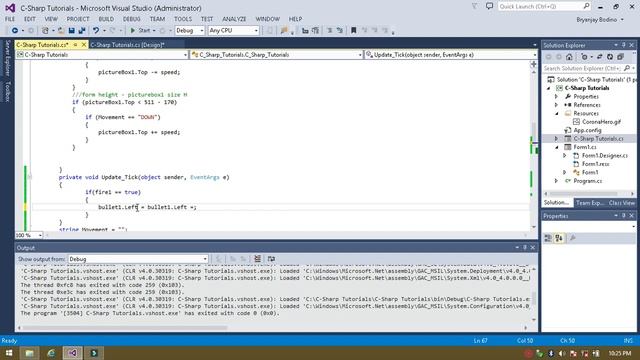Viewport: 640px width, 360px height.
Task: Toggle Word Wrap icon in Output toolbar
Action: (x=271, y=259)
